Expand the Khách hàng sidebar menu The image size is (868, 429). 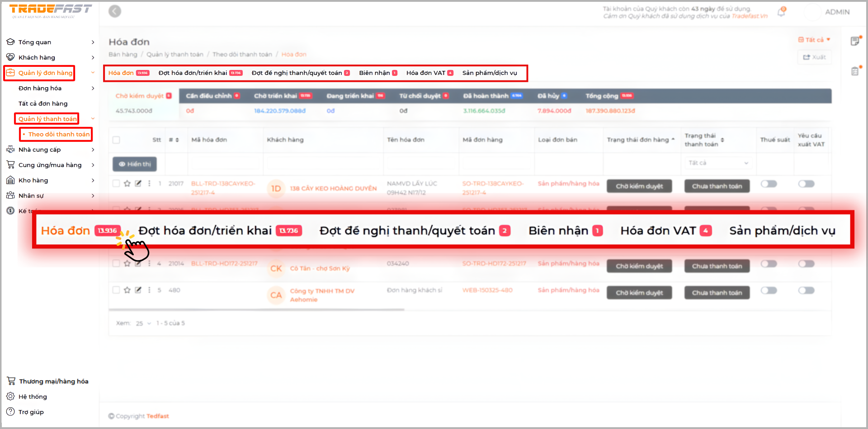point(50,57)
